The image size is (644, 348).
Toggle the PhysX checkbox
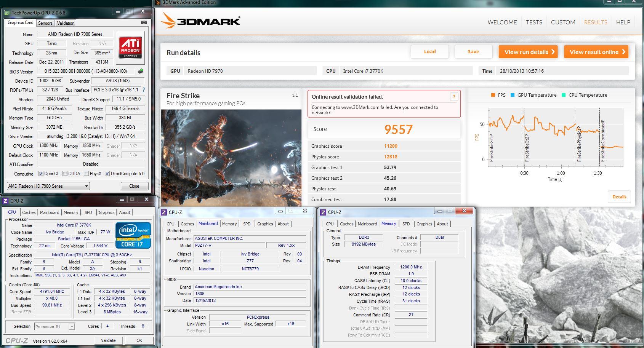pos(87,174)
